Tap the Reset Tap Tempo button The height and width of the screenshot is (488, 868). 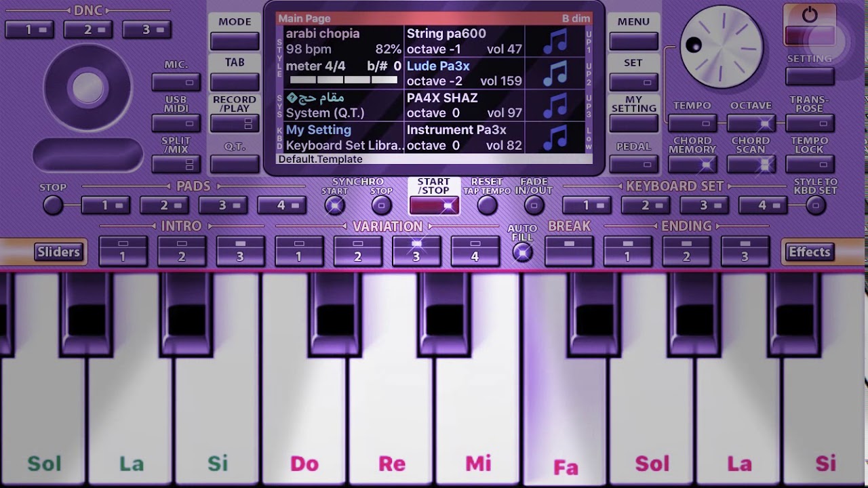click(x=487, y=205)
